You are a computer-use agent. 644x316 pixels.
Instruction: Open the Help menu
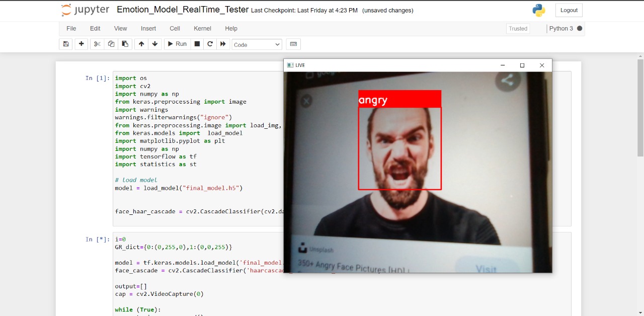click(x=231, y=29)
